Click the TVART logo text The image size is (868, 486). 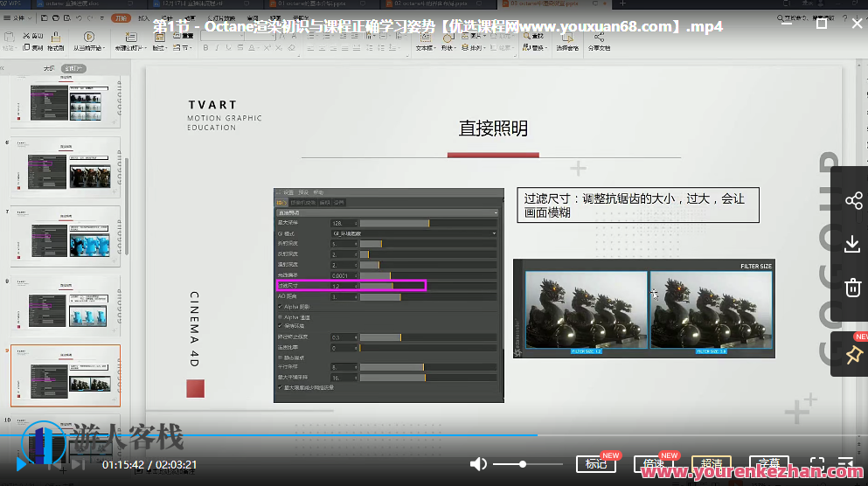pyautogui.click(x=213, y=105)
